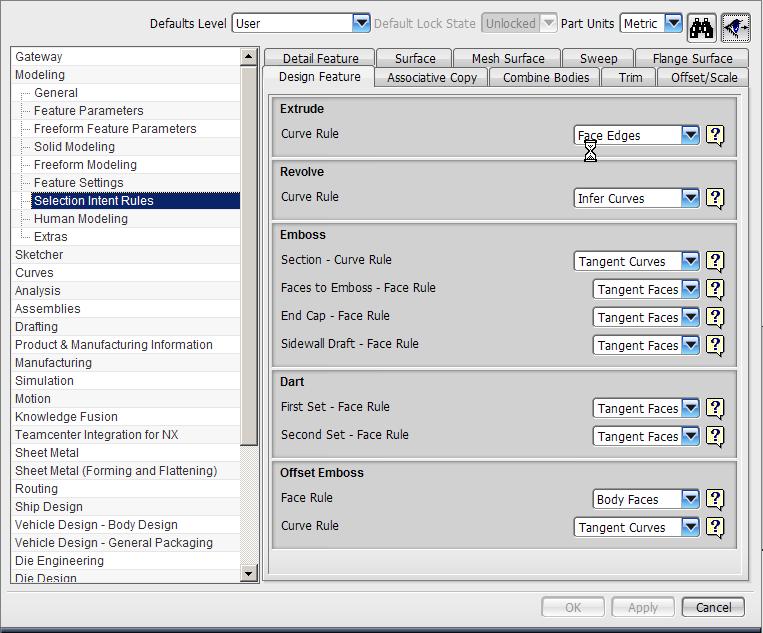This screenshot has width=763, height=633.
Task: Click the icon right of binoculars
Action: coord(736,28)
